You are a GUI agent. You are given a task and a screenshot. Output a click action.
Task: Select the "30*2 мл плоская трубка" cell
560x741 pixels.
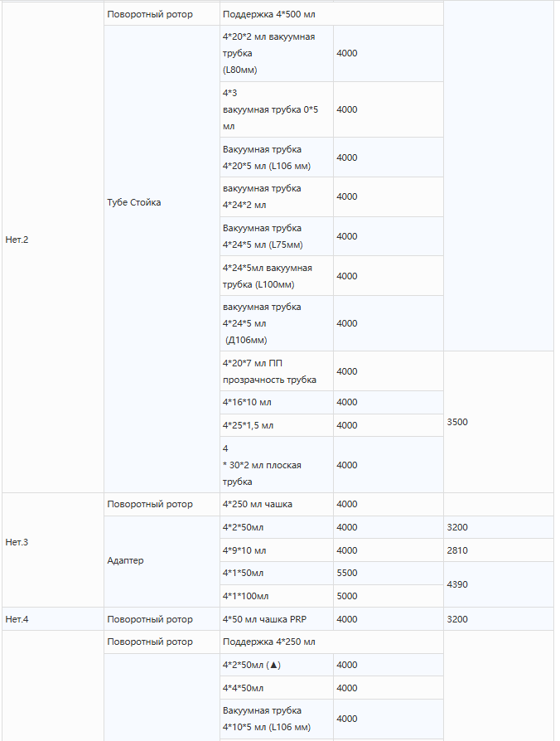pyautogui.click(x=265, y=465)
